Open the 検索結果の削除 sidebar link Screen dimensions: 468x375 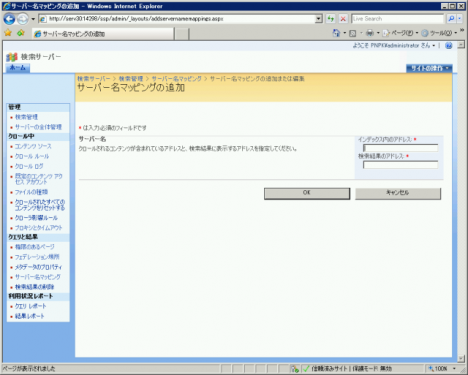click(34, 287)
